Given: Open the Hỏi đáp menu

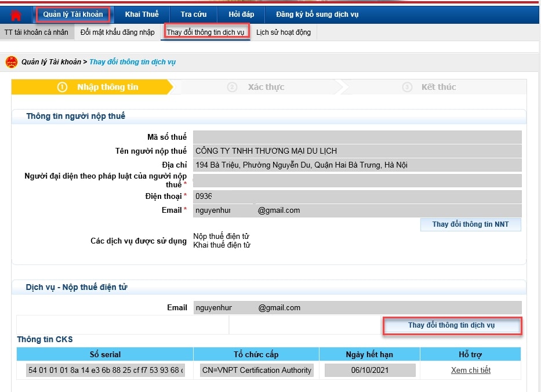Looking at the screenshot, I should tap(241, 14).
